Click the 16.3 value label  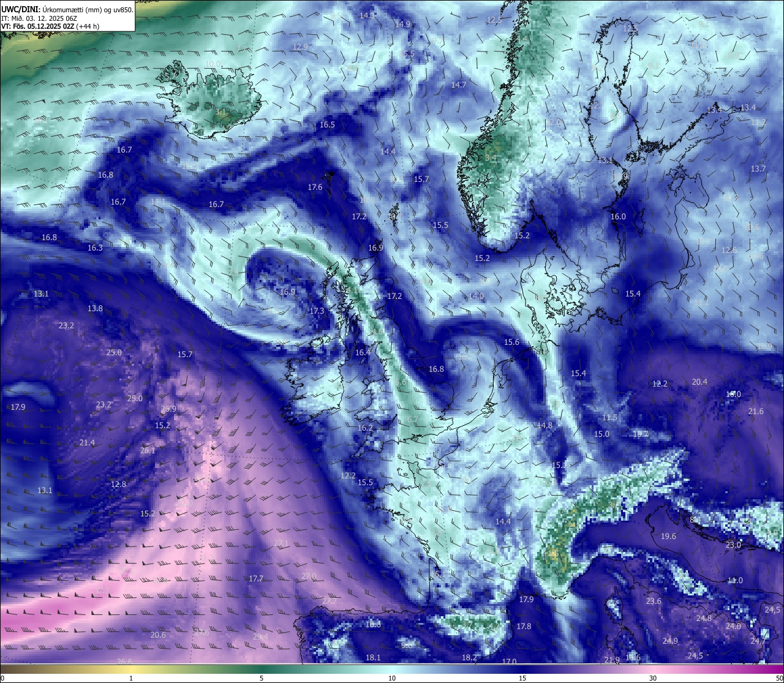pyautogui.click(x=95, y=247)
